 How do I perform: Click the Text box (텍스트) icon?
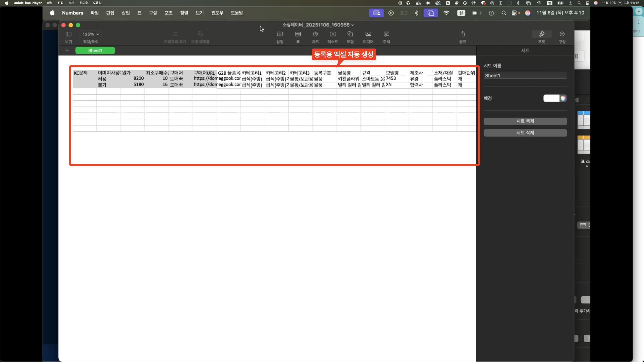[333, 34]
